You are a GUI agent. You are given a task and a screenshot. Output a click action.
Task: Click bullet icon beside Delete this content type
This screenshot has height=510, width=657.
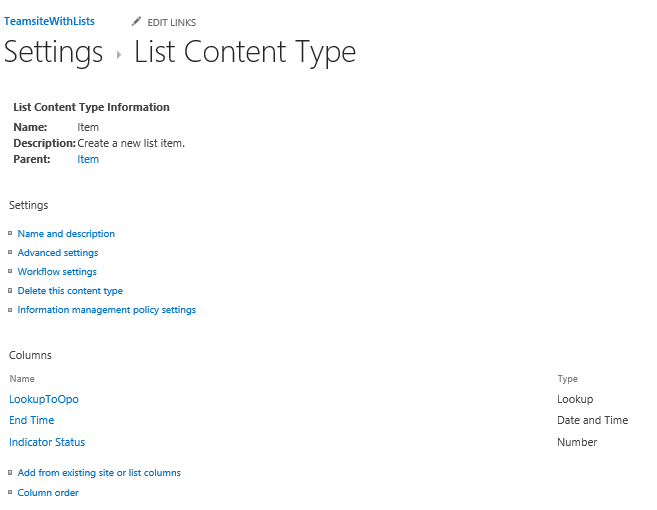(10, 290)
